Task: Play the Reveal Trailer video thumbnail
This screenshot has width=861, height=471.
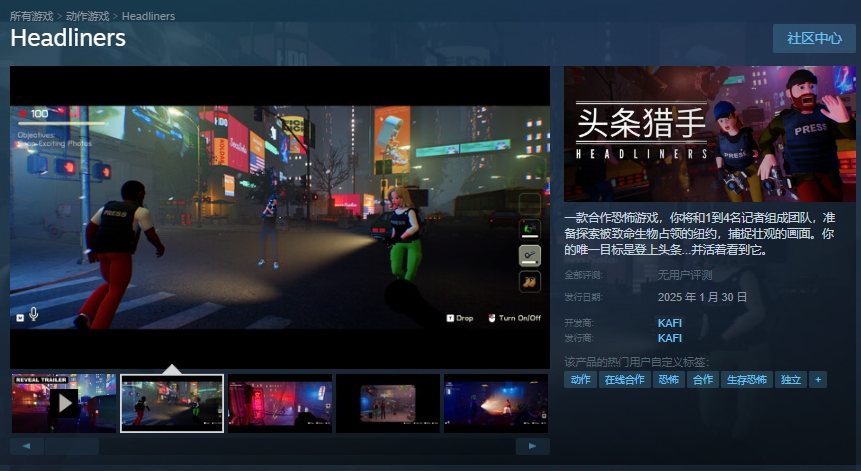Action: (64, 403)
